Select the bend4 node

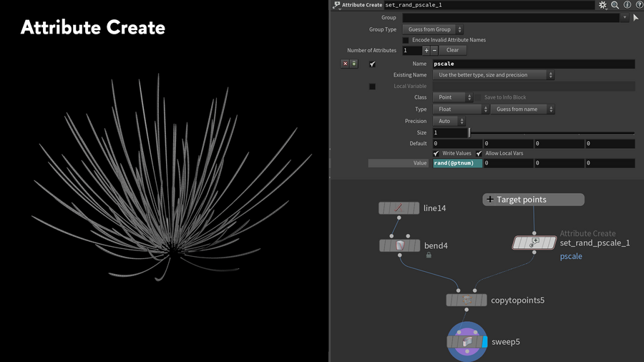click(399, 245)
